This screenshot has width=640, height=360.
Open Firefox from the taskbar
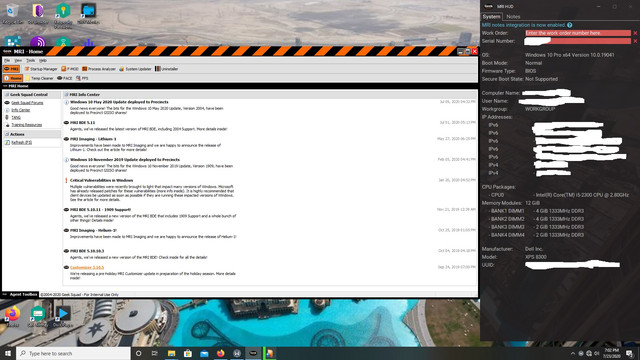[x=220, y=353]
